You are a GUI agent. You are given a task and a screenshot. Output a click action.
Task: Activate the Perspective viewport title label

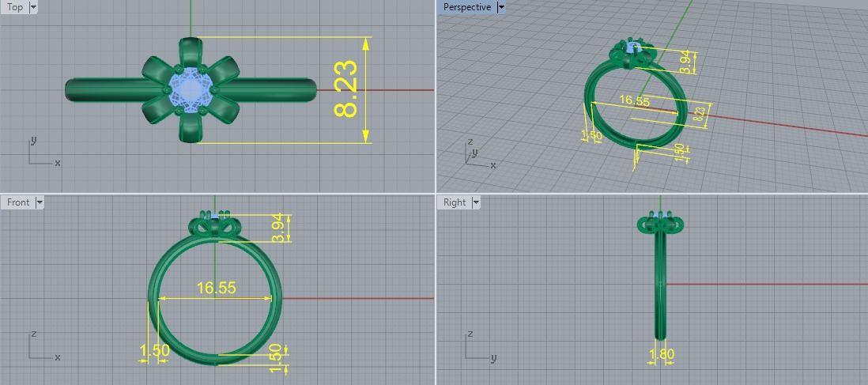[467, 7]
